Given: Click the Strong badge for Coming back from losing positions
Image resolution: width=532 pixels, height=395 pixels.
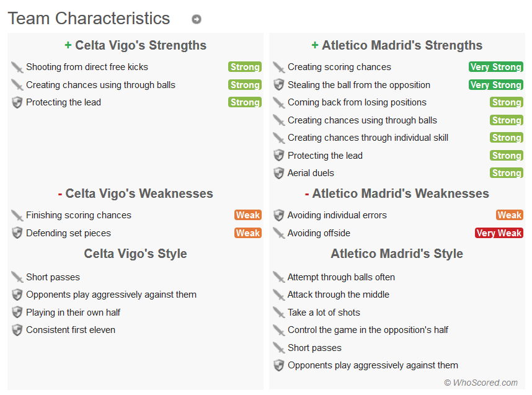Looking at the screenshot, I should (507, 102).
